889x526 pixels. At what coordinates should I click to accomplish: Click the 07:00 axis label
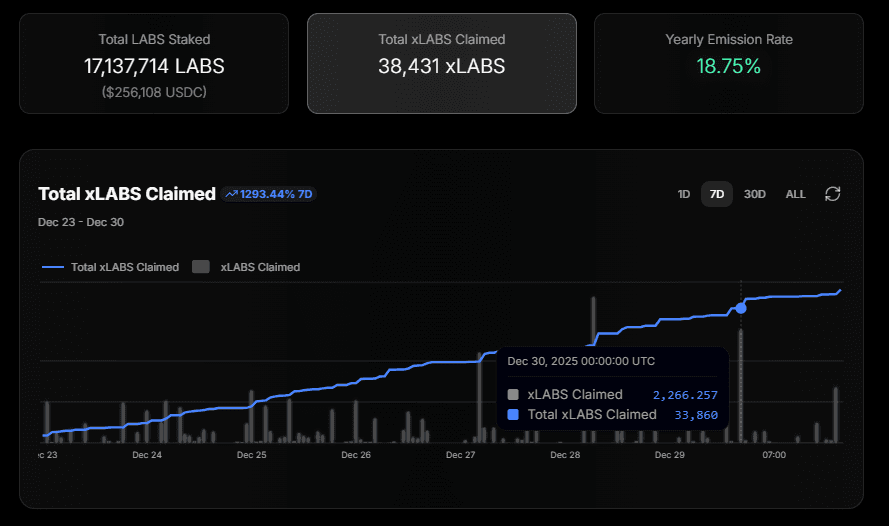coord(774,455)
